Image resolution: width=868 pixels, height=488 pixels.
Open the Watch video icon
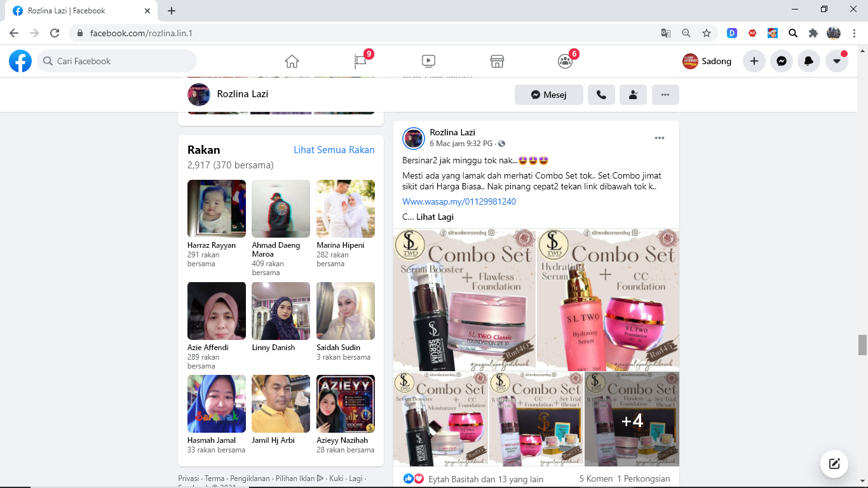(428, 61)
